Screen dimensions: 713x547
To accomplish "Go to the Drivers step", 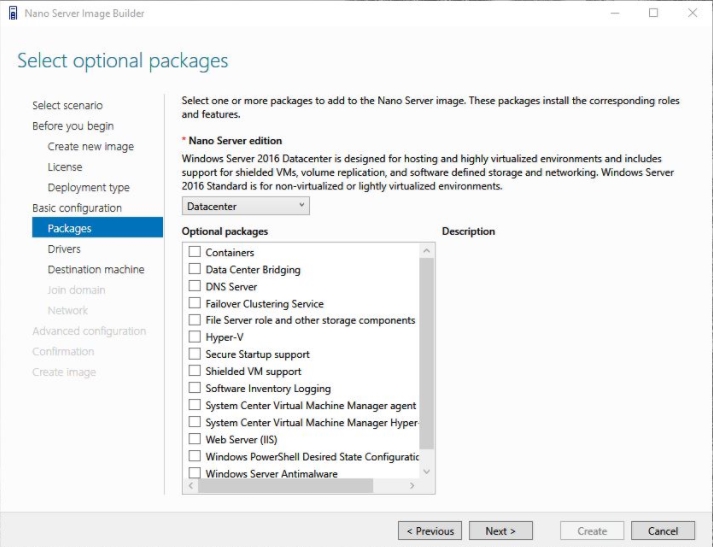I will pos(64,249).
